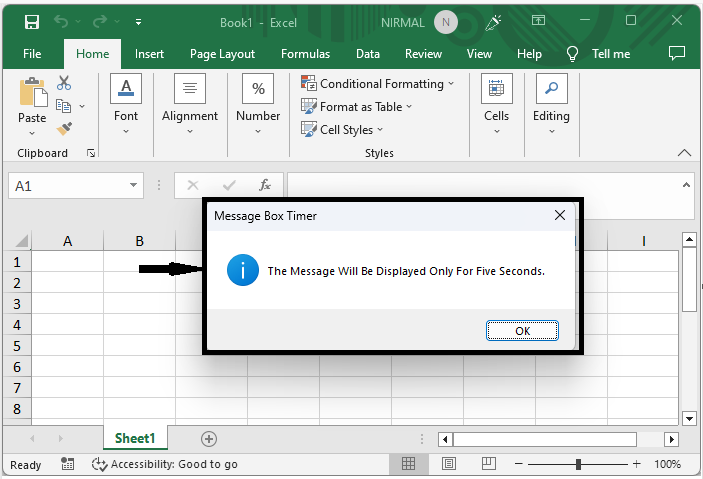Open Cell Styles gallery
This screenshot has height=479, width=703.
(342, 130)
